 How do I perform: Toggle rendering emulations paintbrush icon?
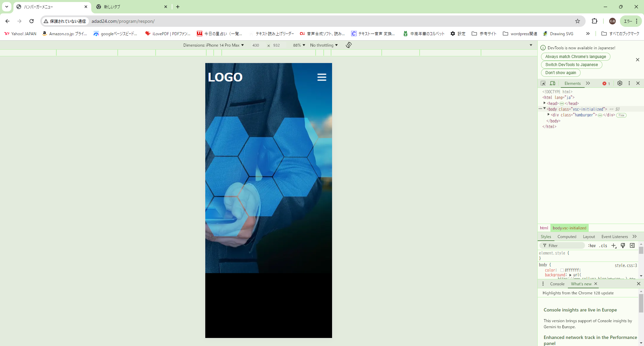tap(623, 246)
